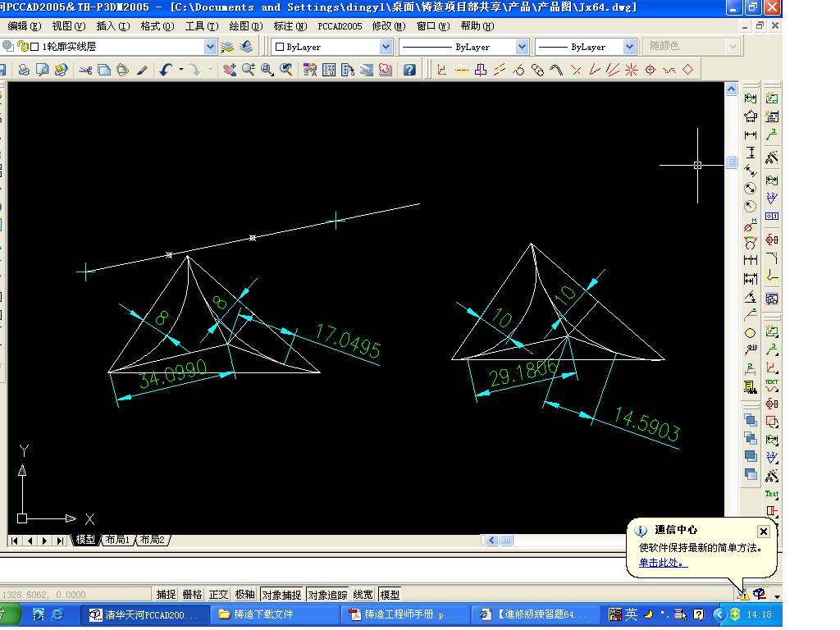Viewport: 840px width, 630px height.
Task: Click vertical scrollbar up arrow
Action: coord(731,89)
